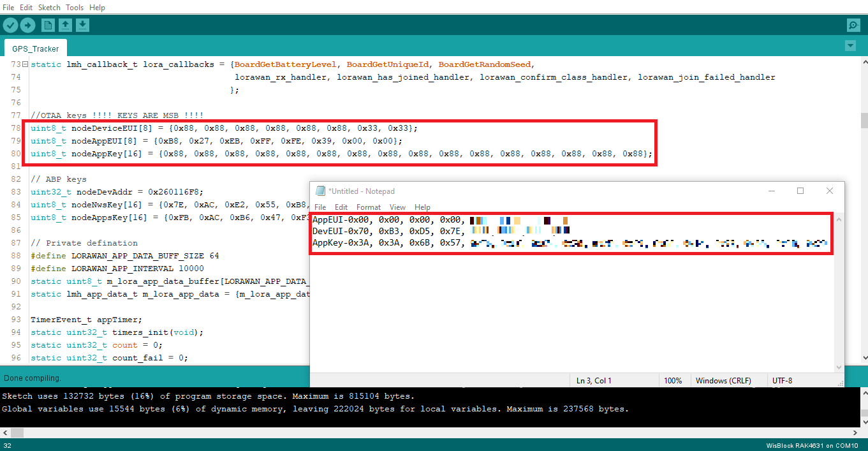The image size is (868, 451).
Task: Open the Arduino Sketch menu
Action: click(x=49, y=8)
